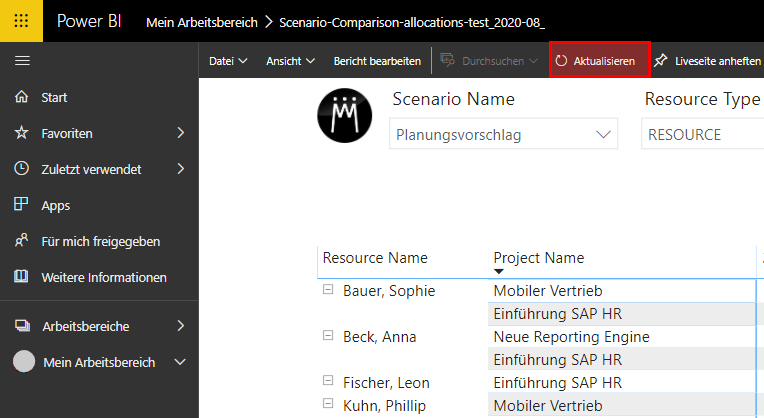
Task: Open Zuletzt verwendet in sidebar
Action: click(91, 170)
